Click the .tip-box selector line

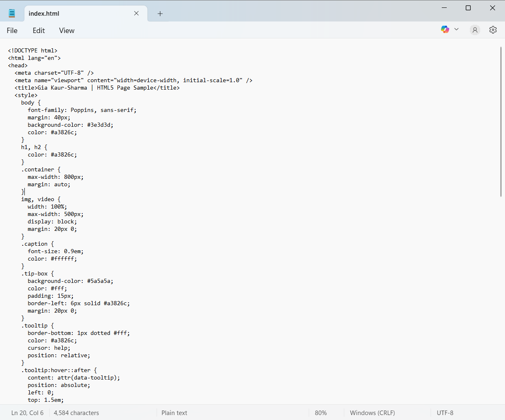coord(38,273)
